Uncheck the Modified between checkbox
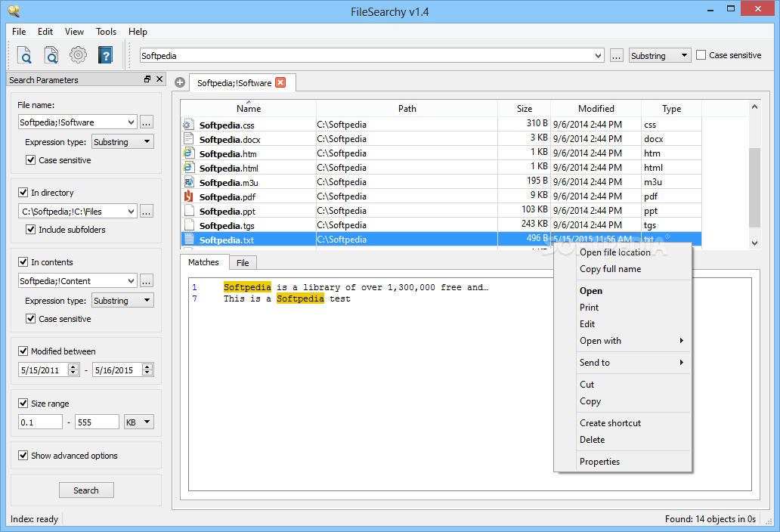 (23, 351)
